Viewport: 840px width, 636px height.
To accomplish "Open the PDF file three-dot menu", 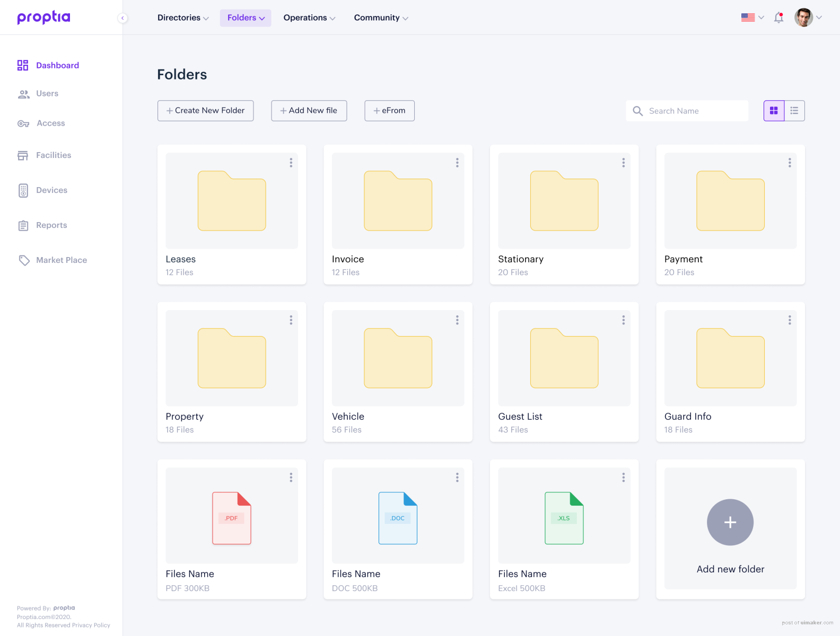I will [x=291, y=478].
